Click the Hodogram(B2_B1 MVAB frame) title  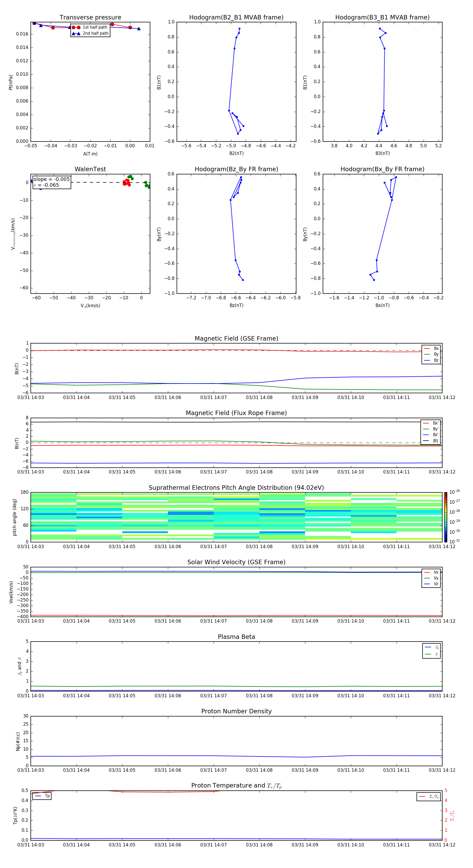coord(236,18)
